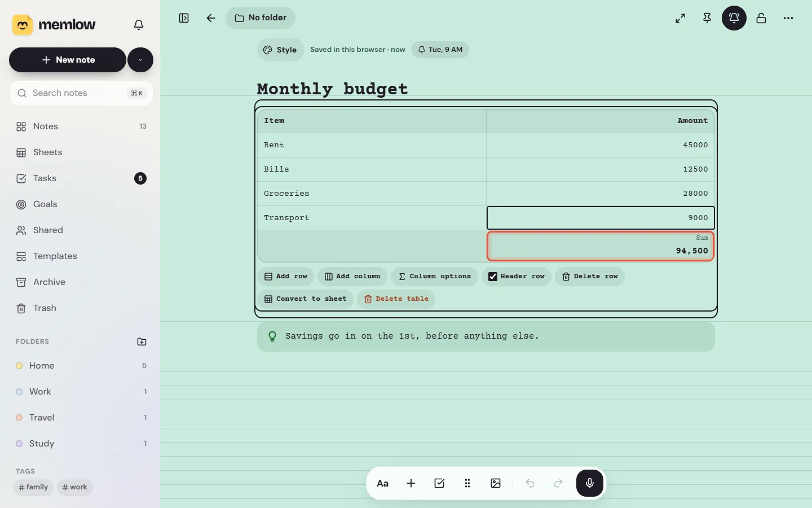Expand New note dropdown arrow
Screen dimensions: 812x508
pyautogui.click(x=140, y=60)
